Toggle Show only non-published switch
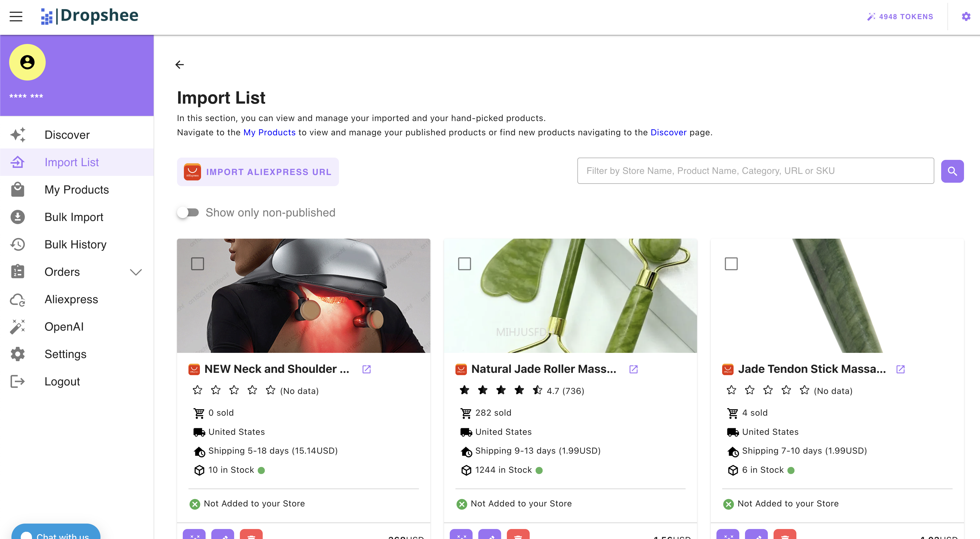The image size is (980, 539). click(x=188, y=212)
